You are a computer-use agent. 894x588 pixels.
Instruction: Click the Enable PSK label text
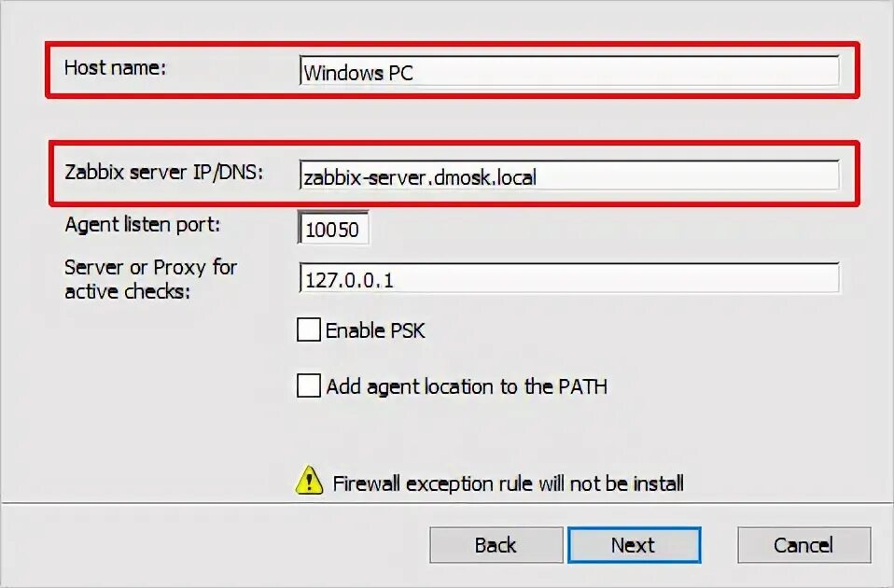pyautogui.click(x=375, y=330)
